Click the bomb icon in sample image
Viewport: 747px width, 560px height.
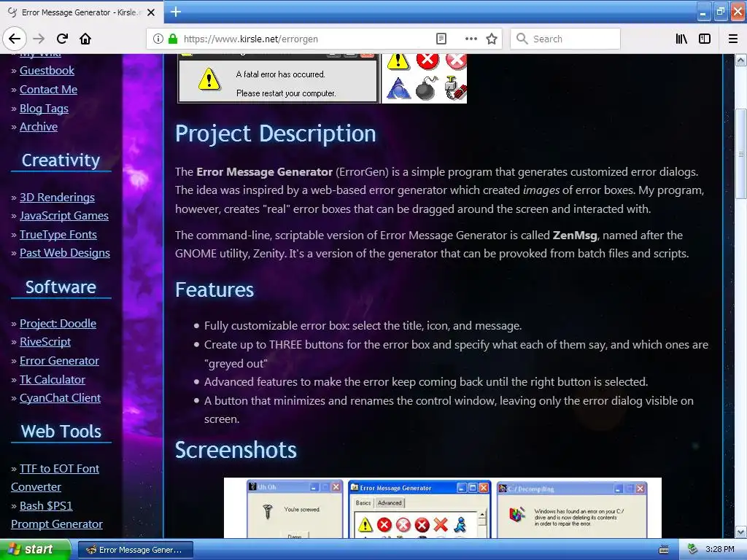[x=426, y=87]
